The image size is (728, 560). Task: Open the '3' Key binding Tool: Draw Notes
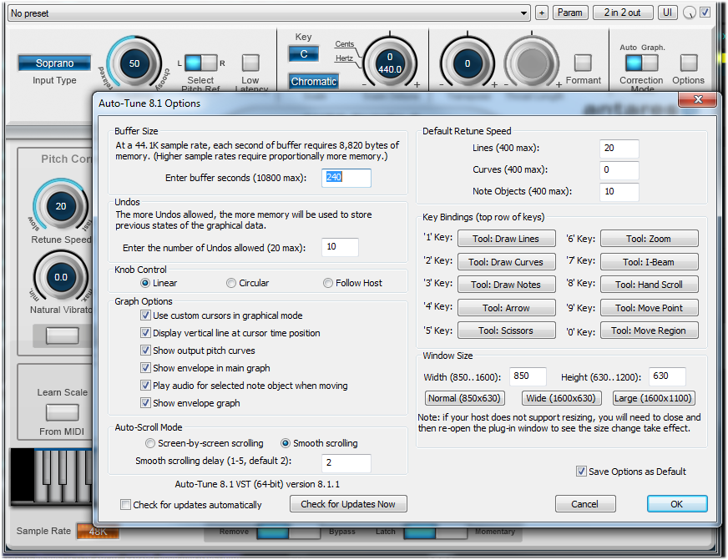pyautogui.click(x=507, y=285)
